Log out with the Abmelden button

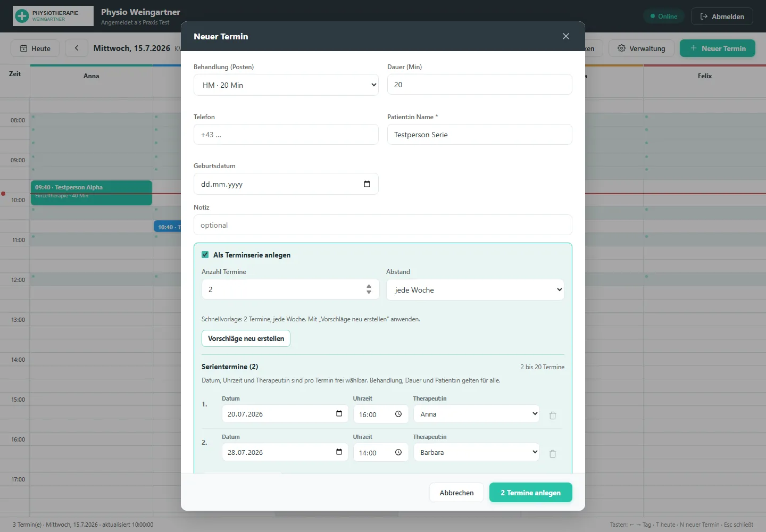[722, 16]
